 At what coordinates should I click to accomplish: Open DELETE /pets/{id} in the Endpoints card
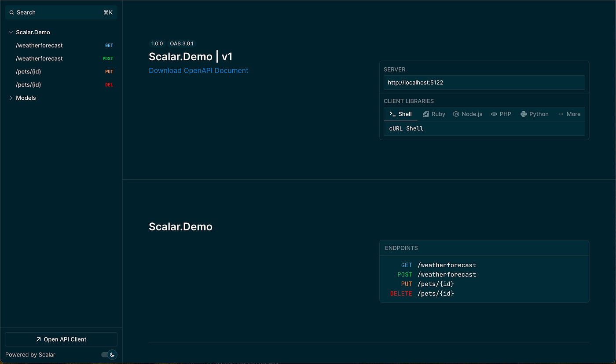point(422,293)
